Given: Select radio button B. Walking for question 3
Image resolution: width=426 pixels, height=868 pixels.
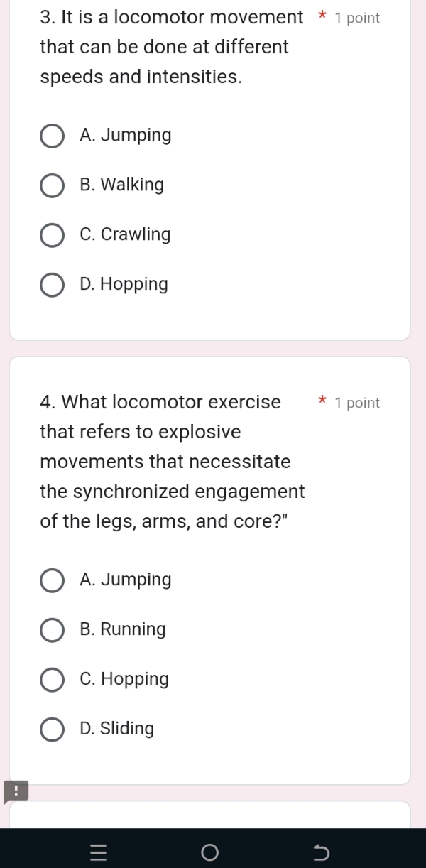Looking at the screenshot, I should [52, 185].
